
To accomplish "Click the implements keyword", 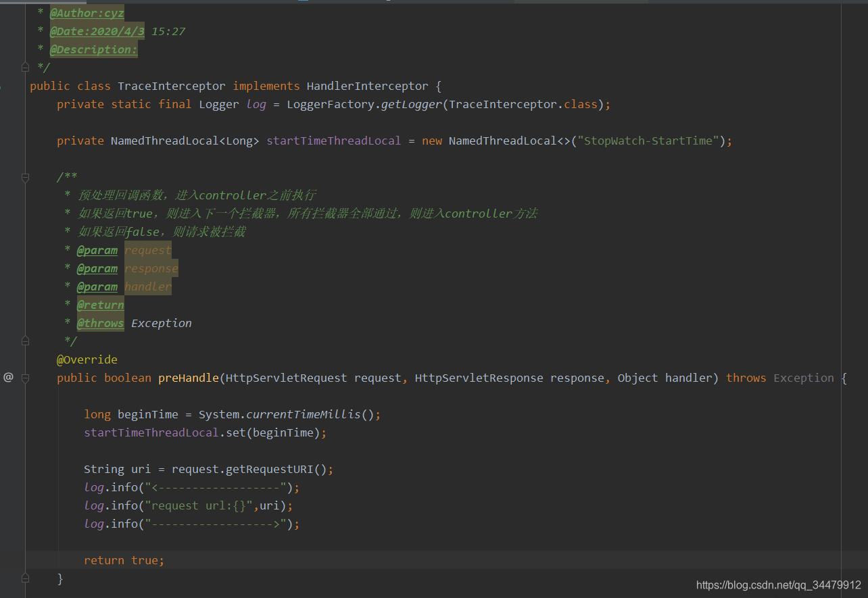I will [x=266, y=86].
